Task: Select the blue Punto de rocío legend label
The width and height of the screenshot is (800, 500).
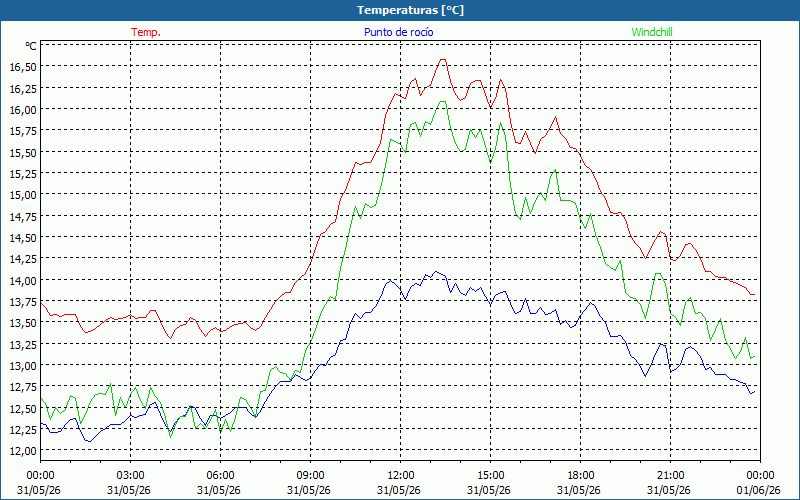Action: click(x=398, y=32)
